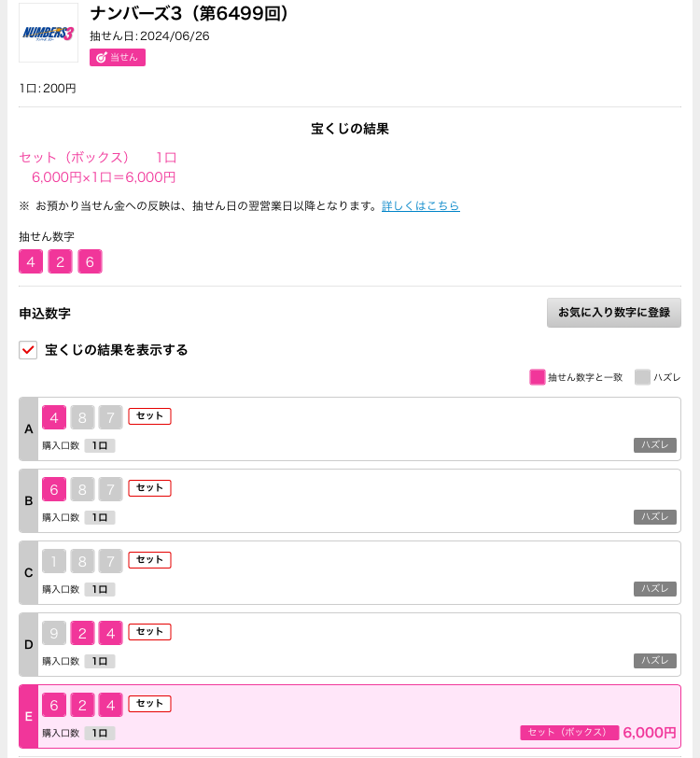
Task: Click the 1口 count in row A
Action: tap(100, 445)
